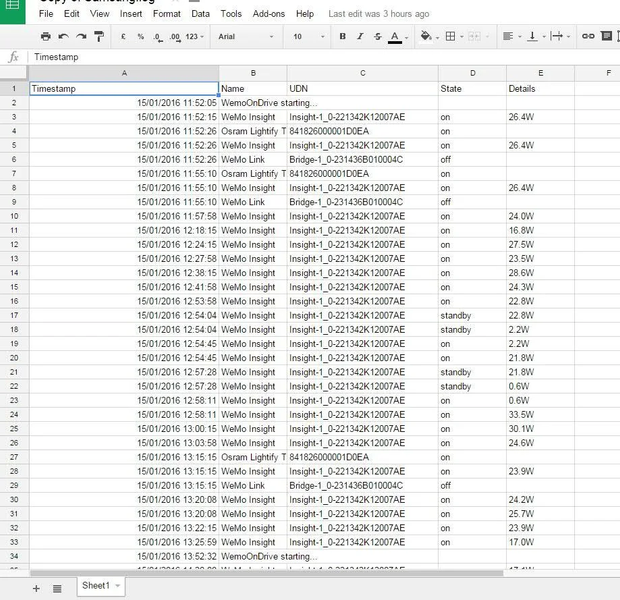Open the Insert menu
The image size is (620, 600).
[x=131, y=14]
